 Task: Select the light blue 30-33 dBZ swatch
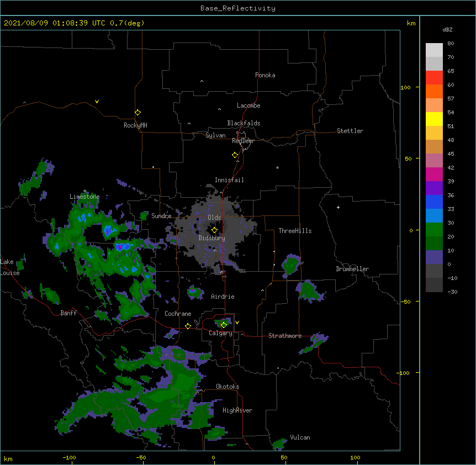point(434,216)
